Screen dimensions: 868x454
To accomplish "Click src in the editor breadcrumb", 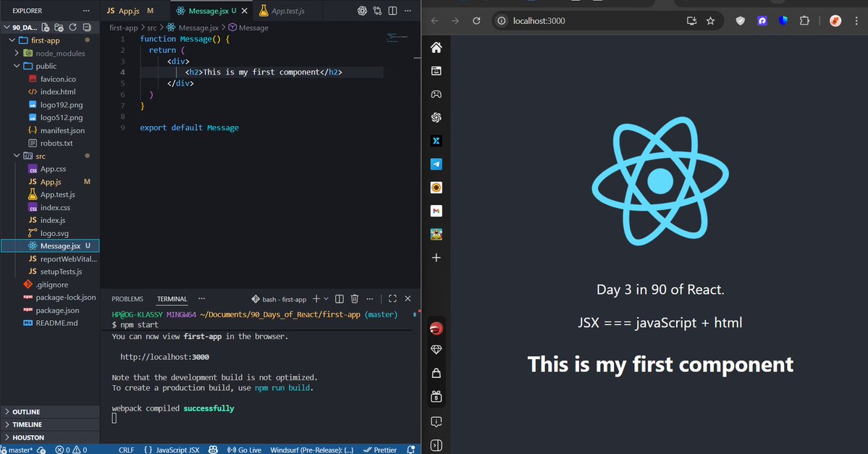I will 152,27.
